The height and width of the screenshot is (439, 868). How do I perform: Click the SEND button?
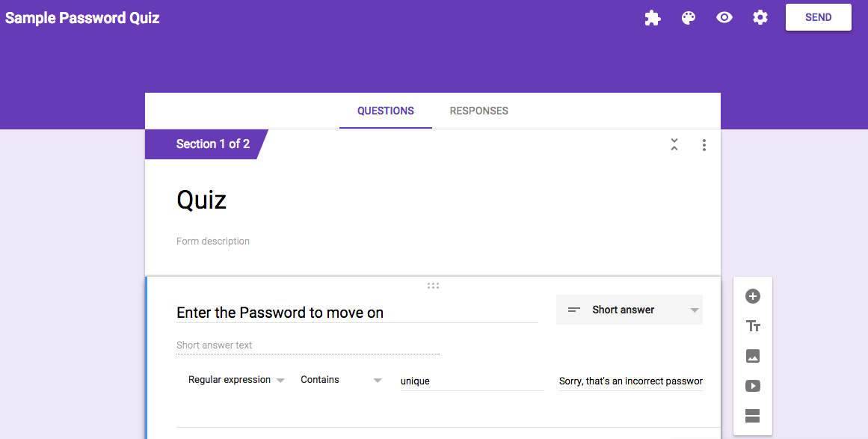point(818,17)
